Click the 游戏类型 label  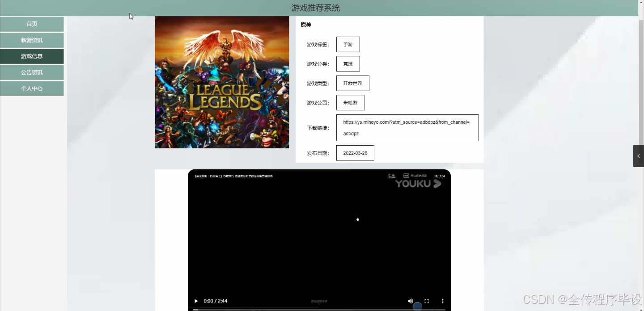click(x=318, y=84)
